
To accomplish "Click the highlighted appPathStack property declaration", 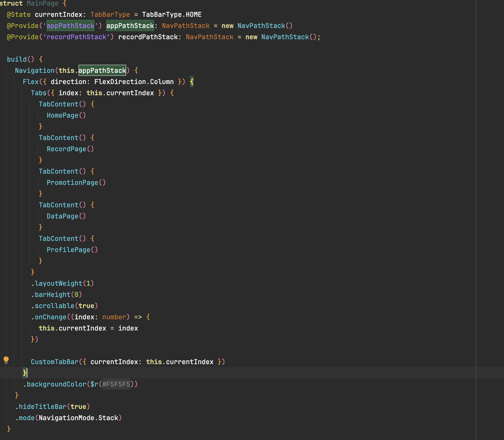I will (x=130, y=26).
